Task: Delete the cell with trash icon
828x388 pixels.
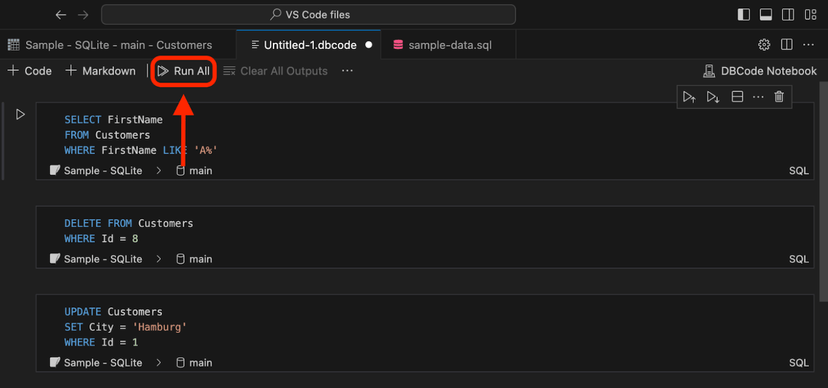Action: pos(779,97)
